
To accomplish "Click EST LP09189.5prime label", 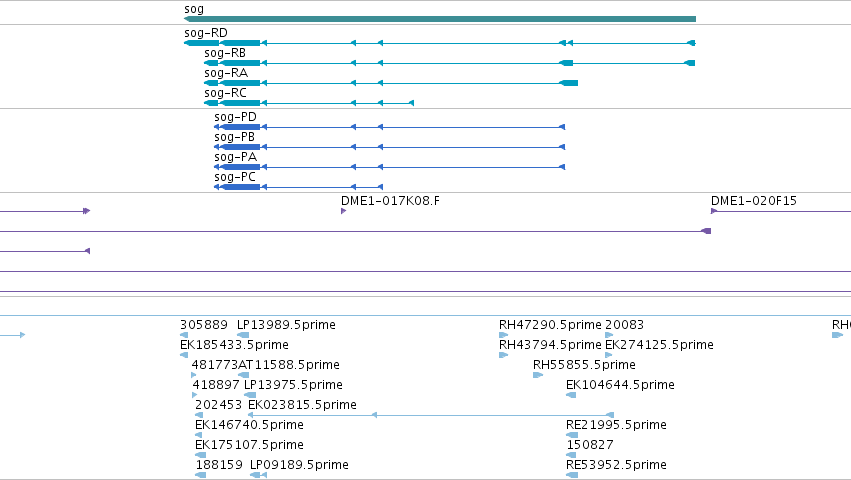I will tap(299, 465).
